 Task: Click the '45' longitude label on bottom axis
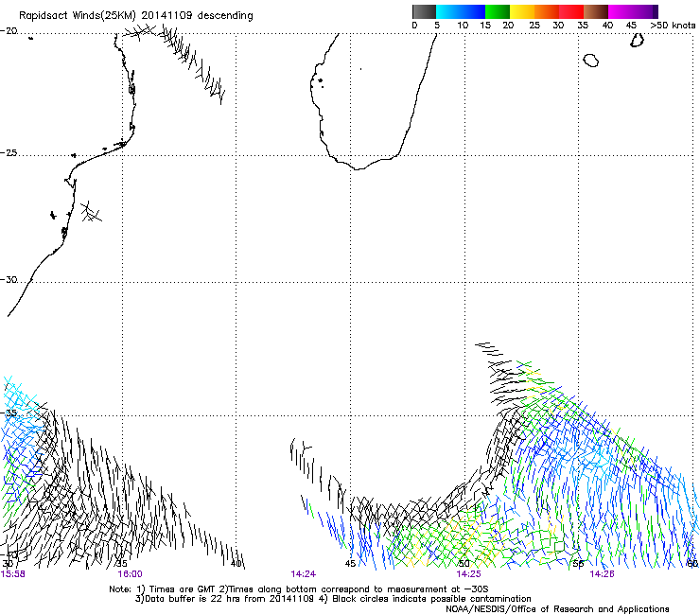[x=350, y=564]
